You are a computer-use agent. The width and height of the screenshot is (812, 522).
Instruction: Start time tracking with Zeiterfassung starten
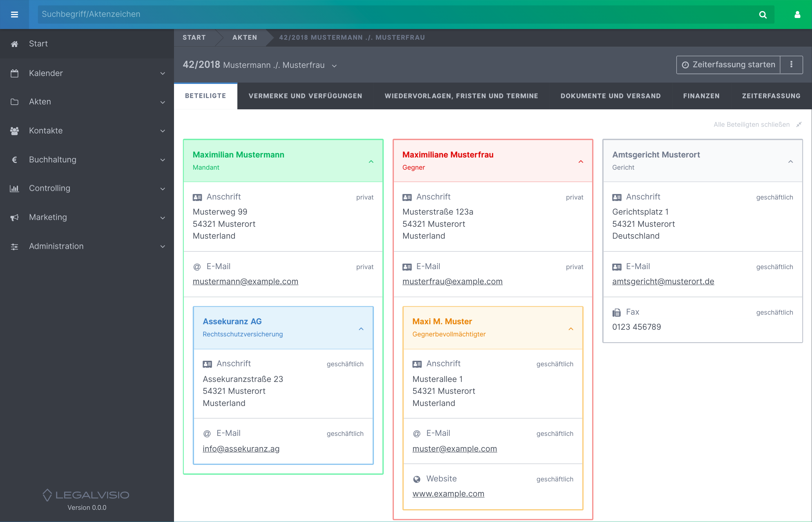coord(728,64)
